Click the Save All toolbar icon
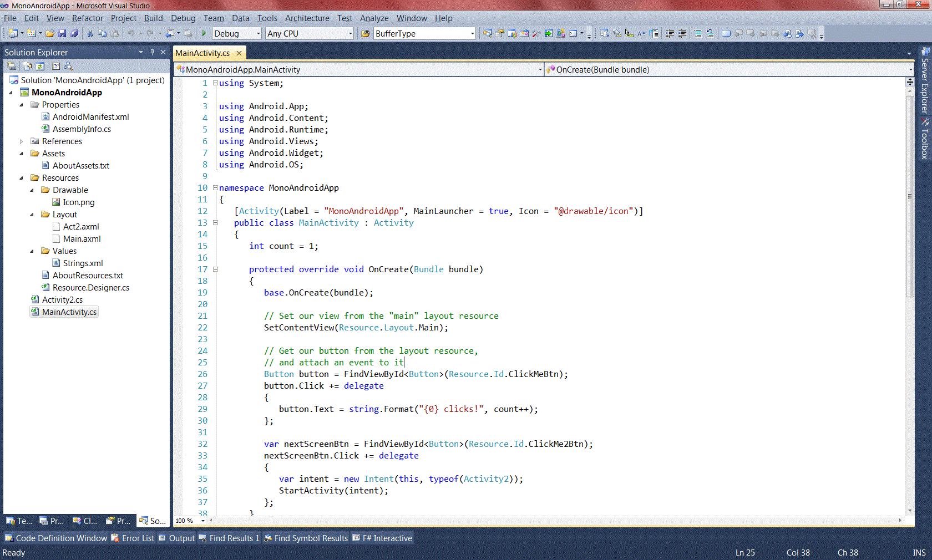 pos(74,34)
